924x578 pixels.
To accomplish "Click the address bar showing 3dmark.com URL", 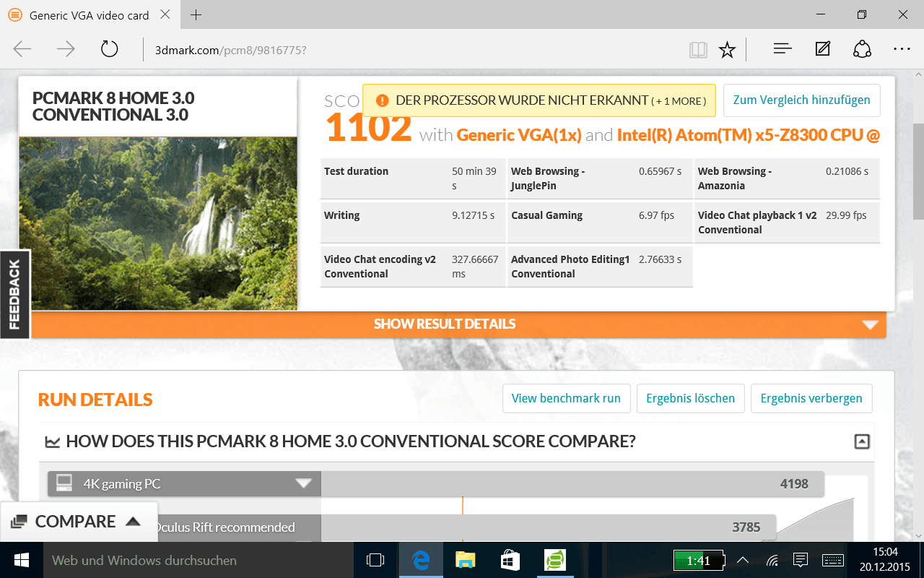I will point(411,50).
